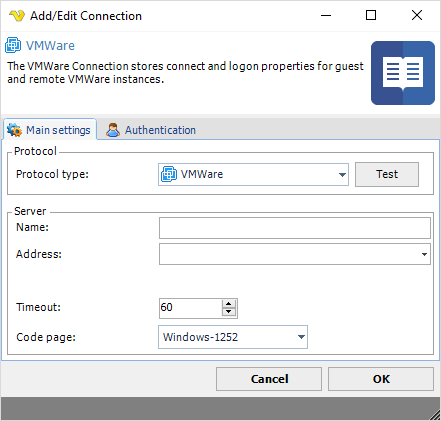Image resolution: width=441 pixels, height=421 pixels.
Task: Open the Code page dropdown
Action: coord(233,337)
